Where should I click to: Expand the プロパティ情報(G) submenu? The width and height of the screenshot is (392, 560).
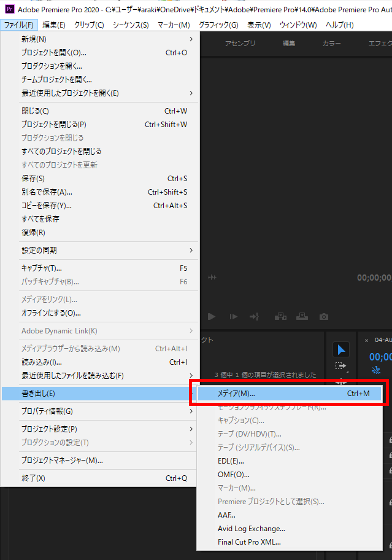99,411
